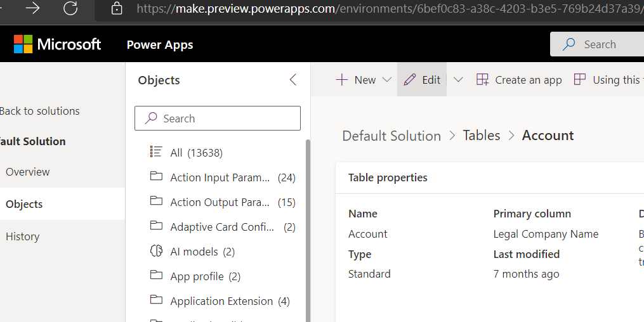Select Application Extension tree item
Image resolution: width=644 pixels, height=322 pixels.
(x=221, y=301)
